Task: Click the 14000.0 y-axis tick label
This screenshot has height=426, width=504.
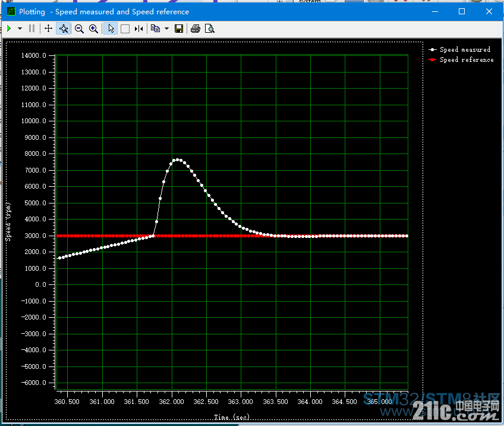Action: click(34, 55)
